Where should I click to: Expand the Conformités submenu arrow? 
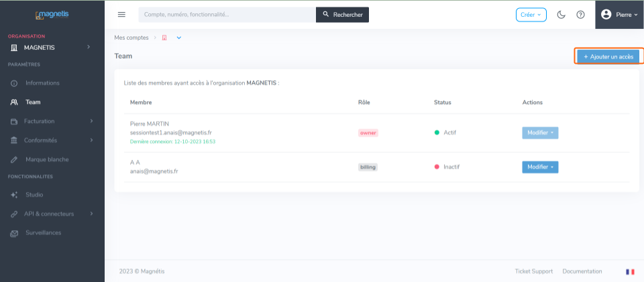[x=92, y=140]
